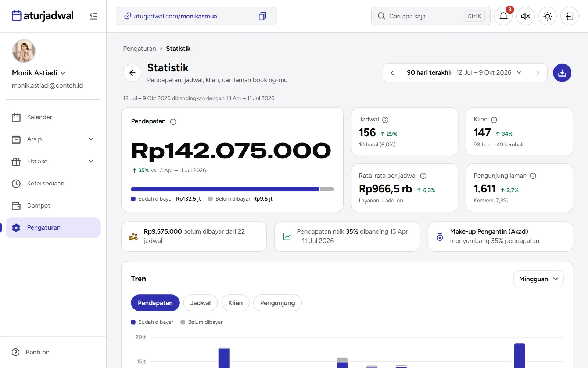Click the Pengaturan breadcrumb
Screen dimensions: 588x368
click(x=140, y=49)
